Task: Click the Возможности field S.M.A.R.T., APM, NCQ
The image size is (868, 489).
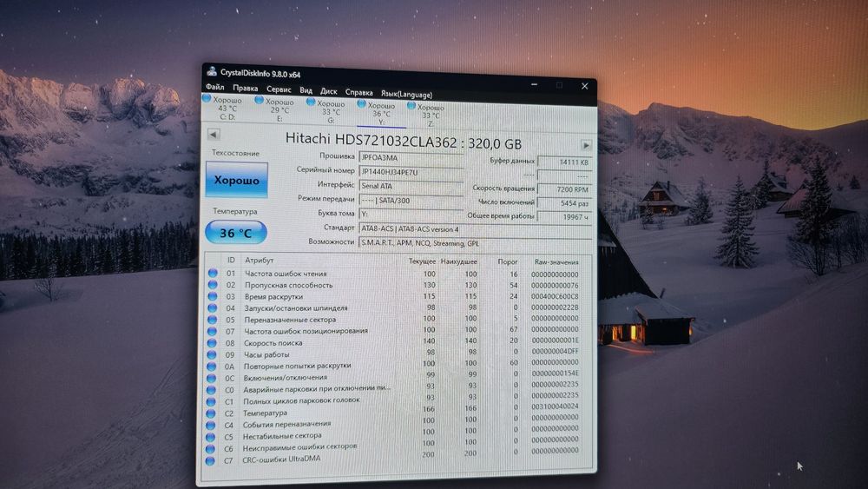Action: (476, 243)
